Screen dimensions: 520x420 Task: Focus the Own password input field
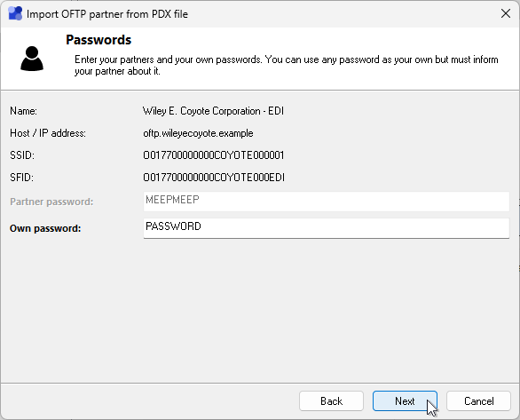click(x=327, y=228)
